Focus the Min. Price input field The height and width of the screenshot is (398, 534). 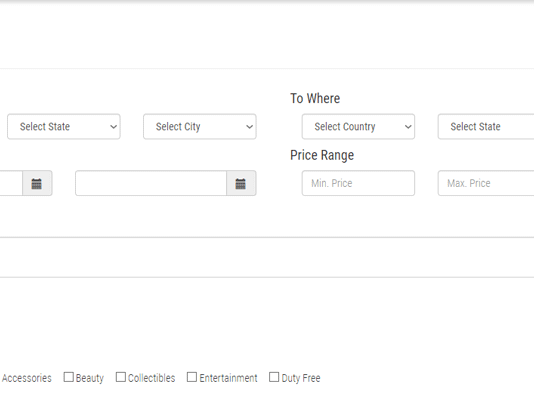coord(358,183)
